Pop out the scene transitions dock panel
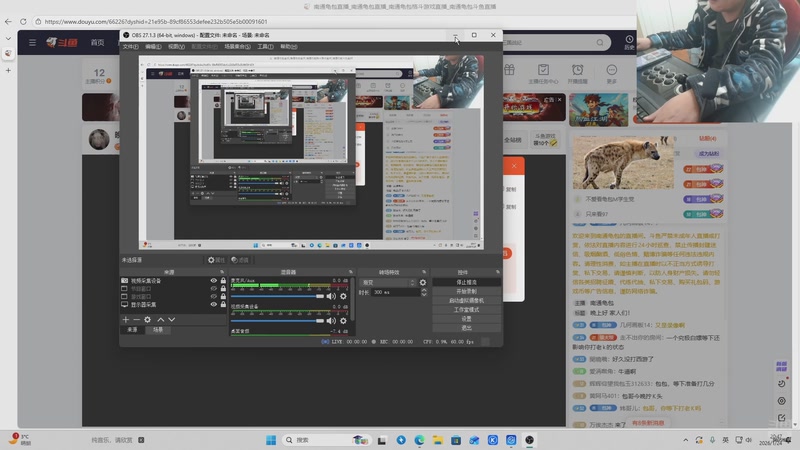 tap(424, 272)
